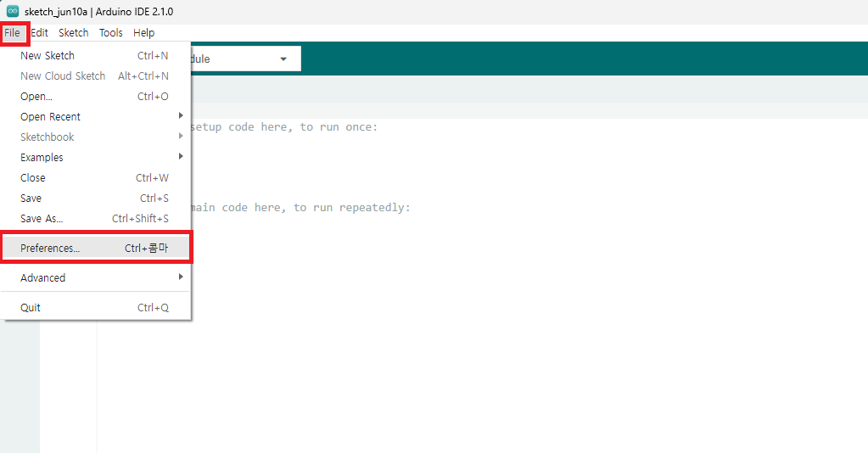Expand the Open Recent submenu
The image size is (868, 453).
click(95, 117)
